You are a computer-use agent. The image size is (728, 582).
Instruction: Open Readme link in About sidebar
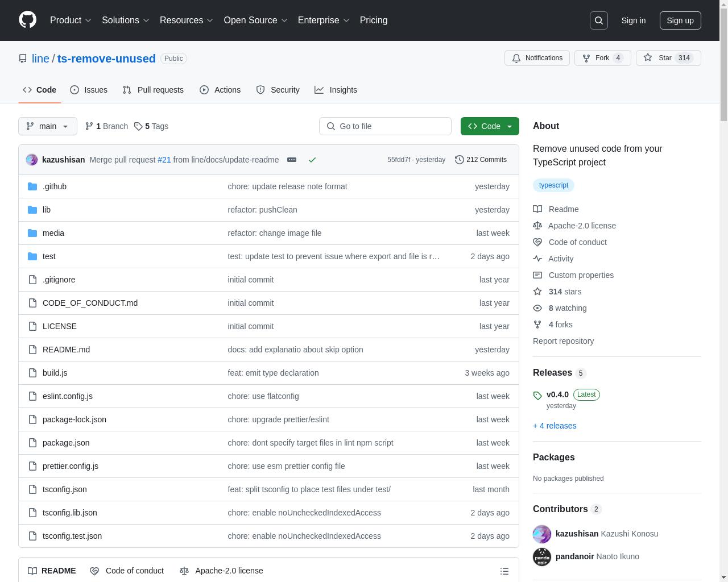point(556,209)
